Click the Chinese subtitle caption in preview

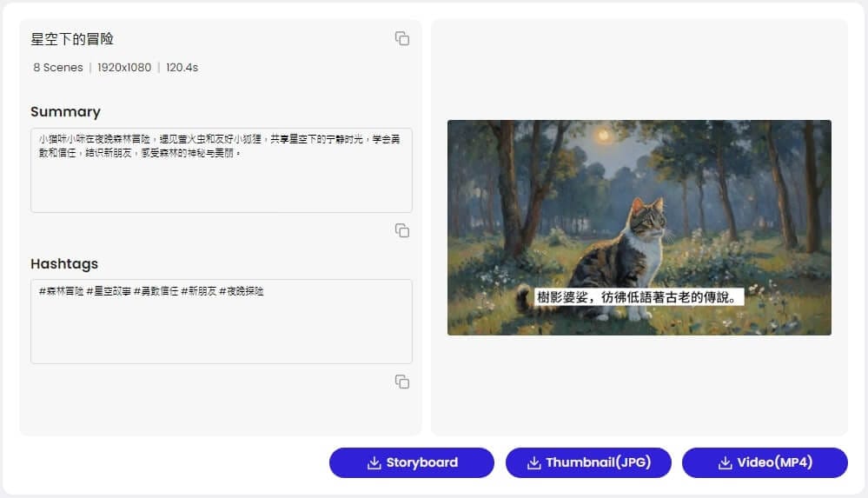pyautogui.click(x=638, y=297)
